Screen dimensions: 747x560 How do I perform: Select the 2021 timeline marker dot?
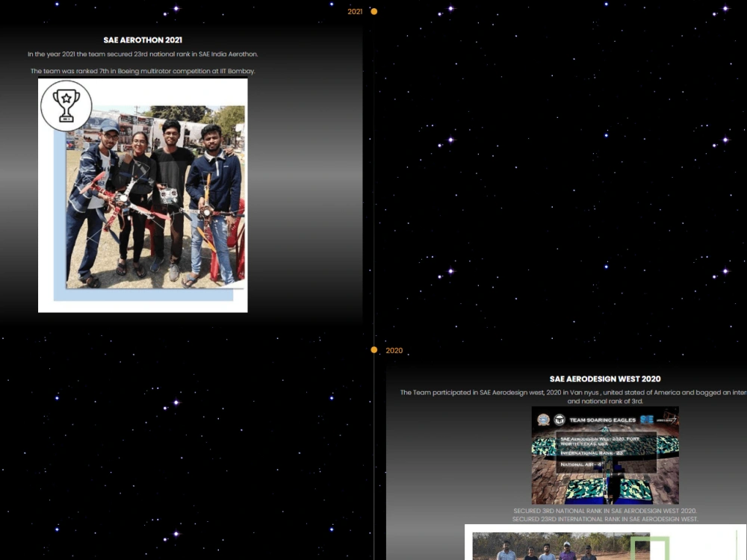tap(374, 11)
